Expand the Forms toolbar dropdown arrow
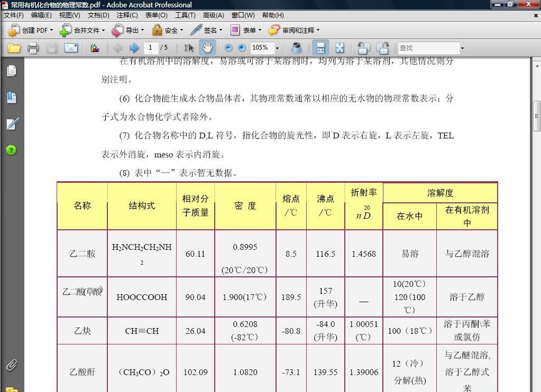The width and height of the screenshot is (541, 392). pos(260,30)
